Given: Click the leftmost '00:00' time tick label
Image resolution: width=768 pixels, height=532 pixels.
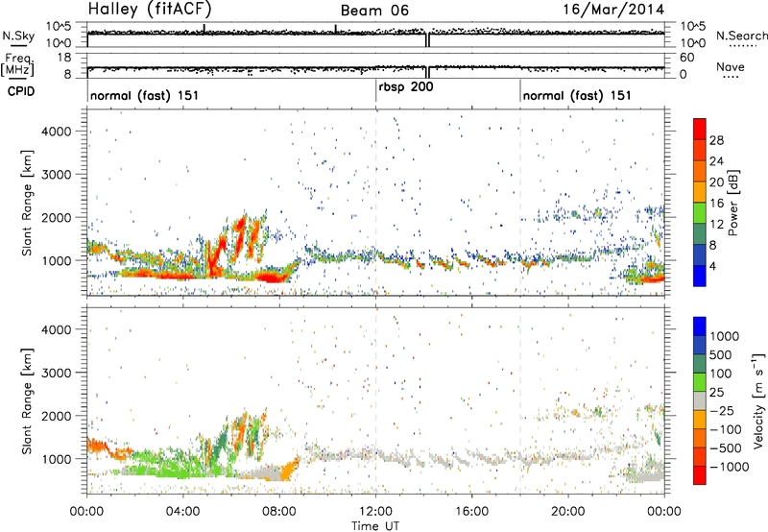Looking at the screenshot, I should point(86,512).
